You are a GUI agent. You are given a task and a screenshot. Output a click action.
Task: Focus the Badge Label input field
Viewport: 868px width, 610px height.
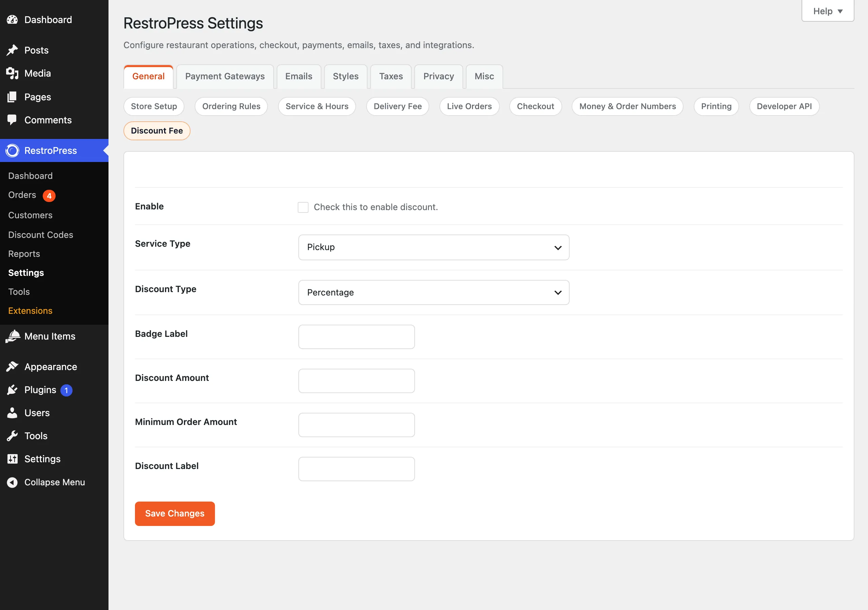356,337
